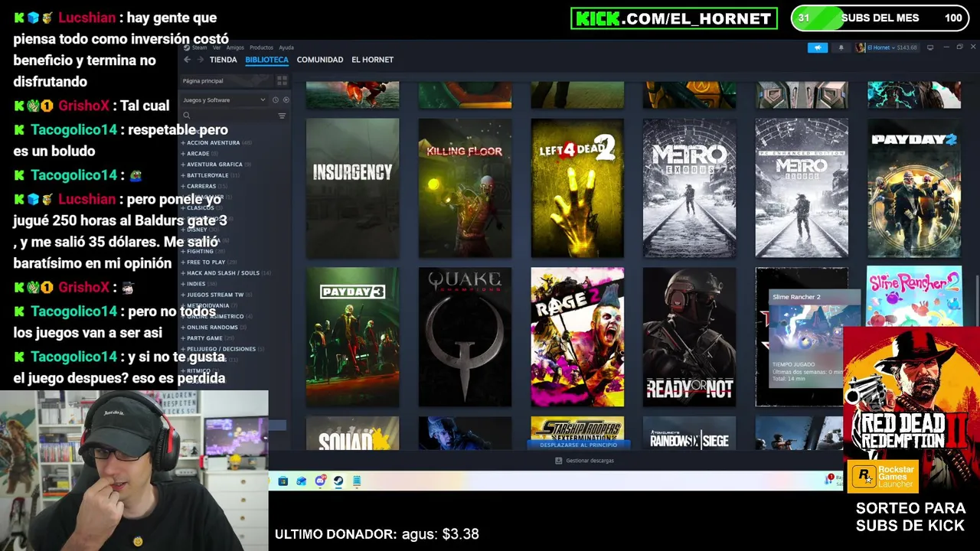Open the Outlook taskbar icon

pos(301,481)
